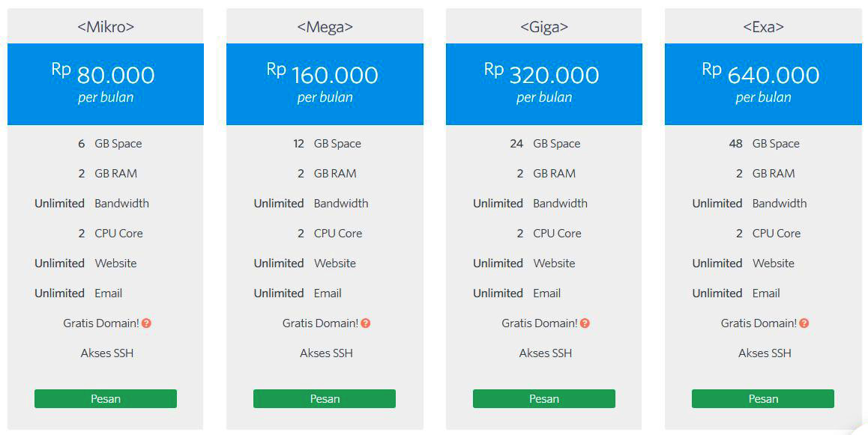Click the Gratis Domain help icon under Mikro
Screen dimensions: 868x435
coord(146,323)
